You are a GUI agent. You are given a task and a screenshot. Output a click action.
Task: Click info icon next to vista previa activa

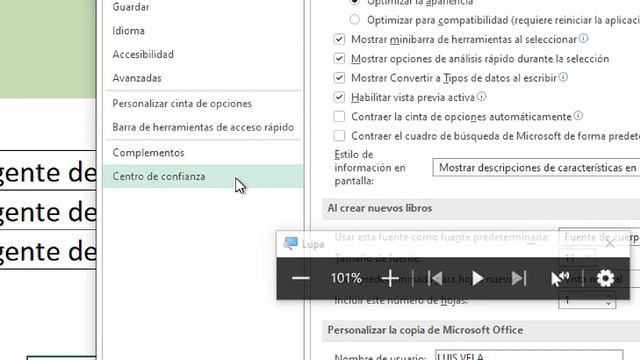tap(482, 96)
